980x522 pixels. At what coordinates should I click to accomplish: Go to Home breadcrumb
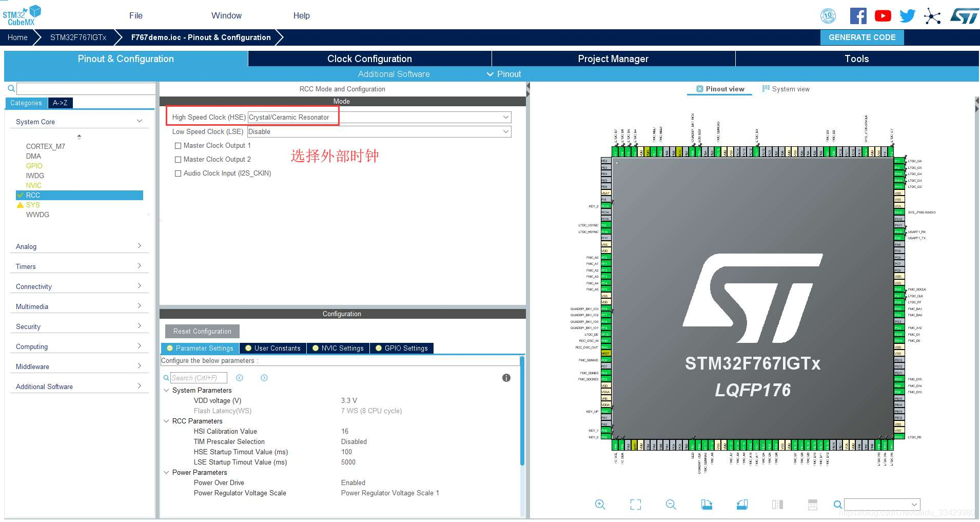(17, 37)
